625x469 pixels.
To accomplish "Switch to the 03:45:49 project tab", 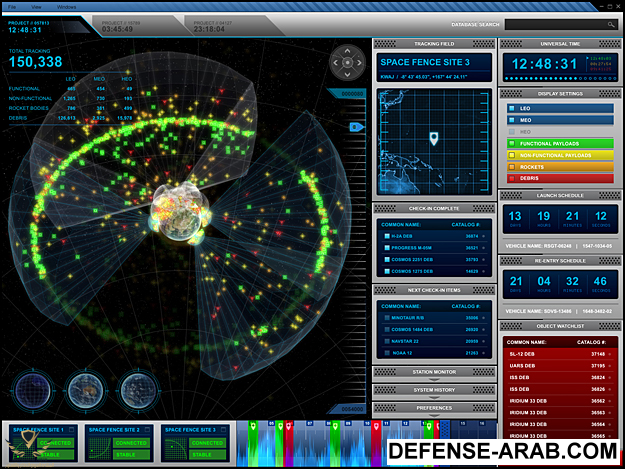I will coord(120,27).
